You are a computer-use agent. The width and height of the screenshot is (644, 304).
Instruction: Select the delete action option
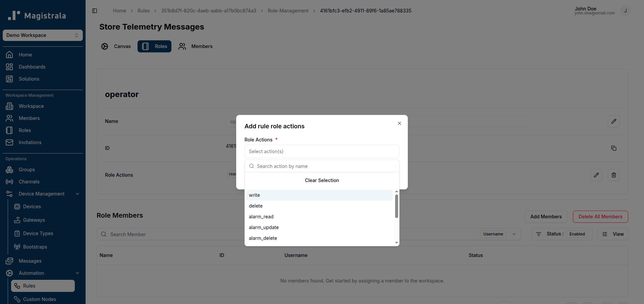319,206
